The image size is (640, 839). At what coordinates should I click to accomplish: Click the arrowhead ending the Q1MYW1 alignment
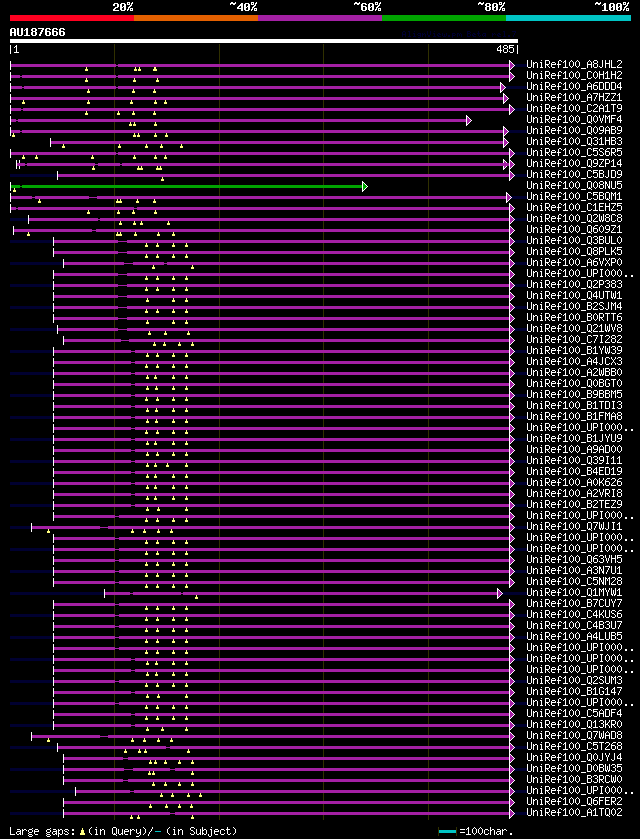coord(500,593)
